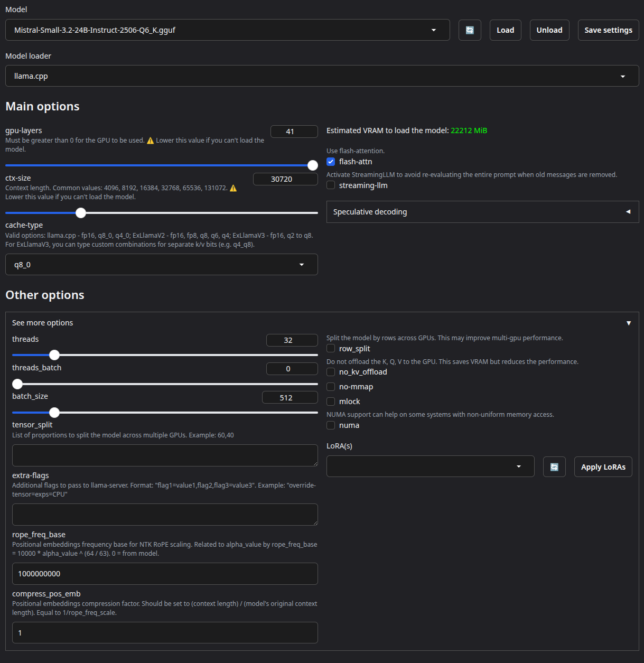Viewport: 644px width, 663px height.
Task: Click the compress_pos_emb input field
Action: click(x=165, y=633)
